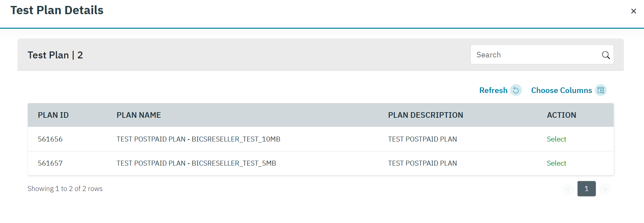
Task: Sort by PLAN NAME column header
Action: pos(139,115)
